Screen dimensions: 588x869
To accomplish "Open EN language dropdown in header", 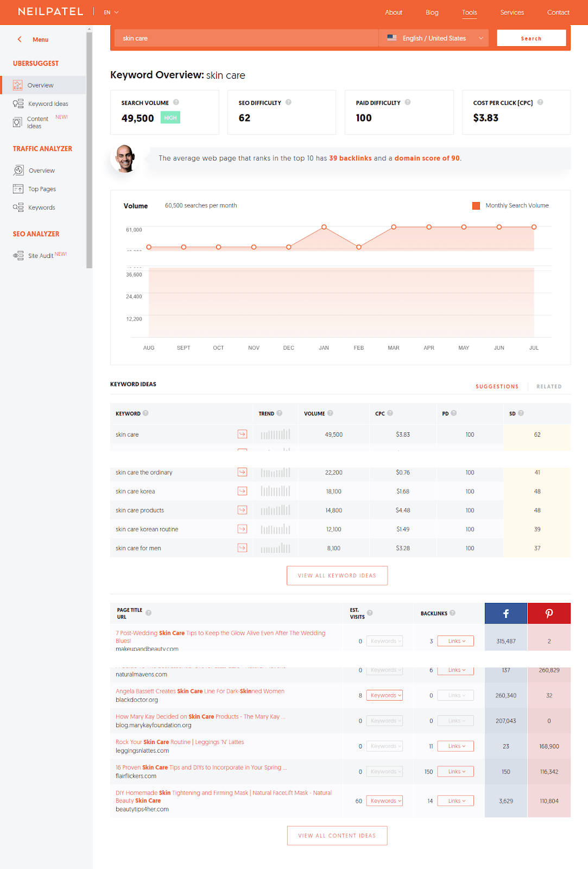I will tap(111, 12).
